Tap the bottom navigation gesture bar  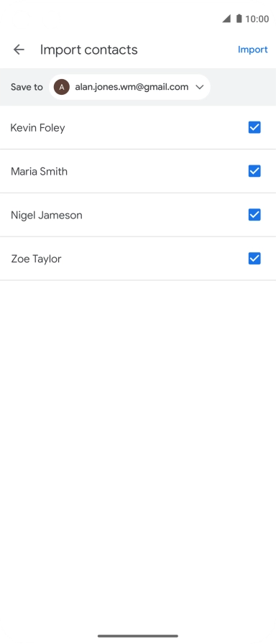click(138, 636)
